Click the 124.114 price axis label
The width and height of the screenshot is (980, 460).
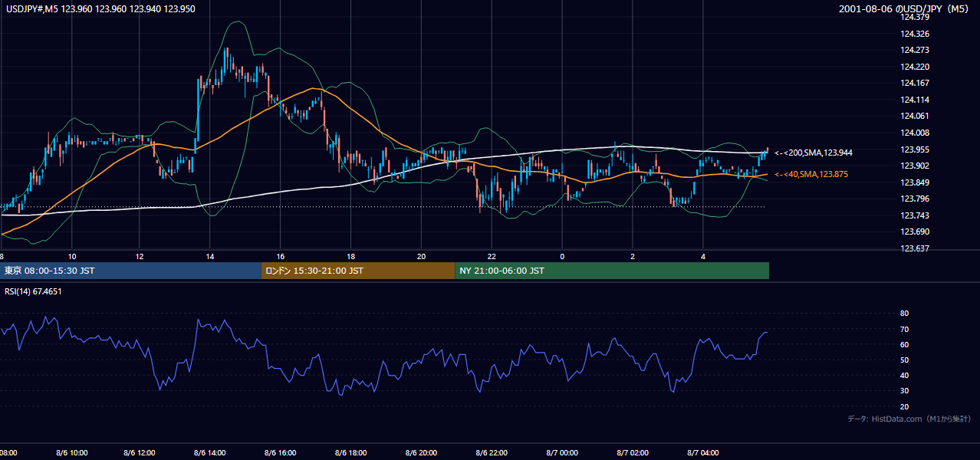915,100
